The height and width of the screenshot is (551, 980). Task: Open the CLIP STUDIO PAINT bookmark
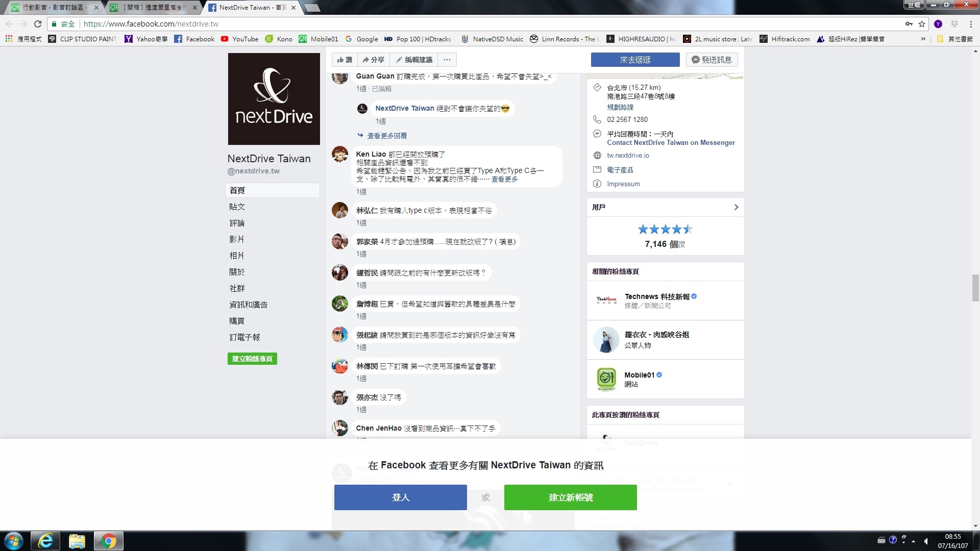[82, 39]
